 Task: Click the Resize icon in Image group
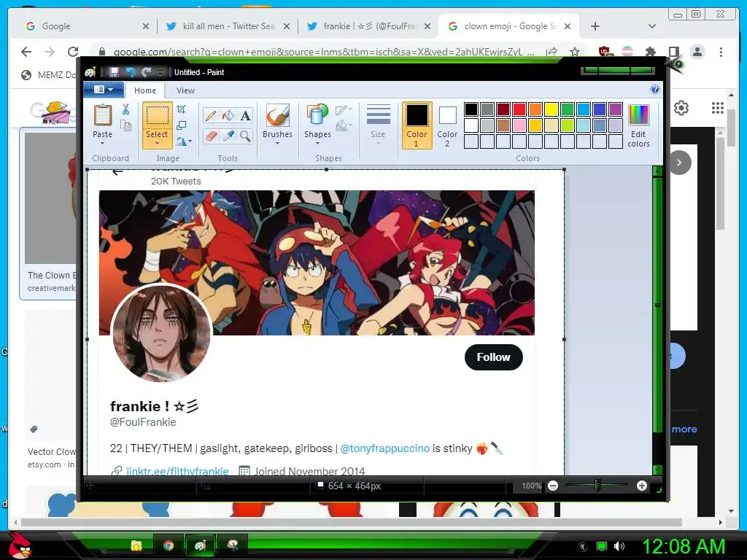click(x=182, y=125)
